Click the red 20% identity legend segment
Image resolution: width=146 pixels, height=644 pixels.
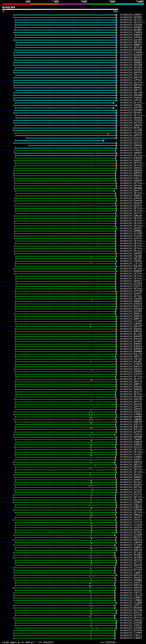(16, 4)
